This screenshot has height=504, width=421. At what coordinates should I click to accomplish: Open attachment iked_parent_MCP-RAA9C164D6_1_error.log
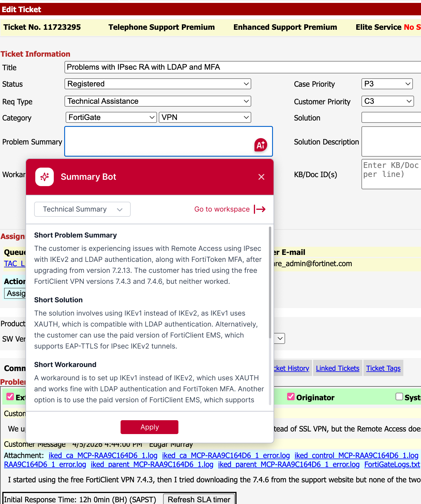coord(289,464)
